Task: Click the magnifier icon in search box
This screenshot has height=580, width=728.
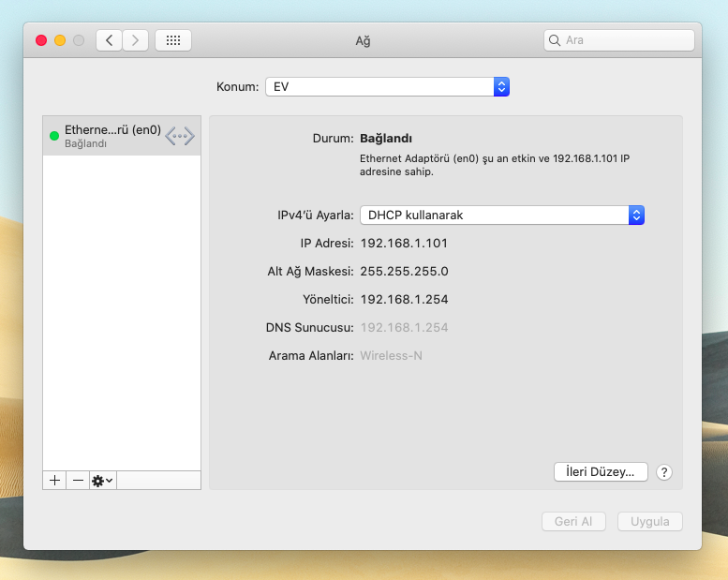Action: click(556, 40)
